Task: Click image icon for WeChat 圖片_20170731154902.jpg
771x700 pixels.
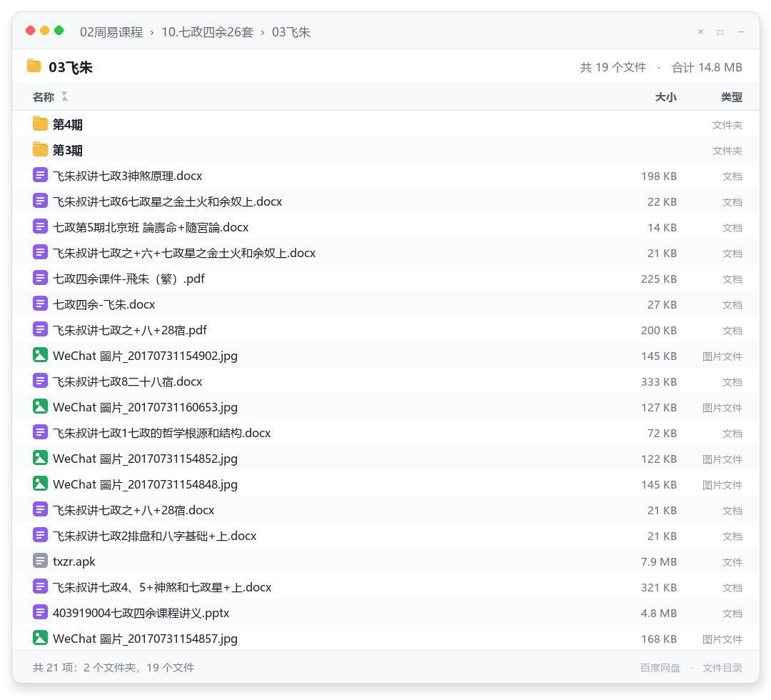Action: pos(40,356)
